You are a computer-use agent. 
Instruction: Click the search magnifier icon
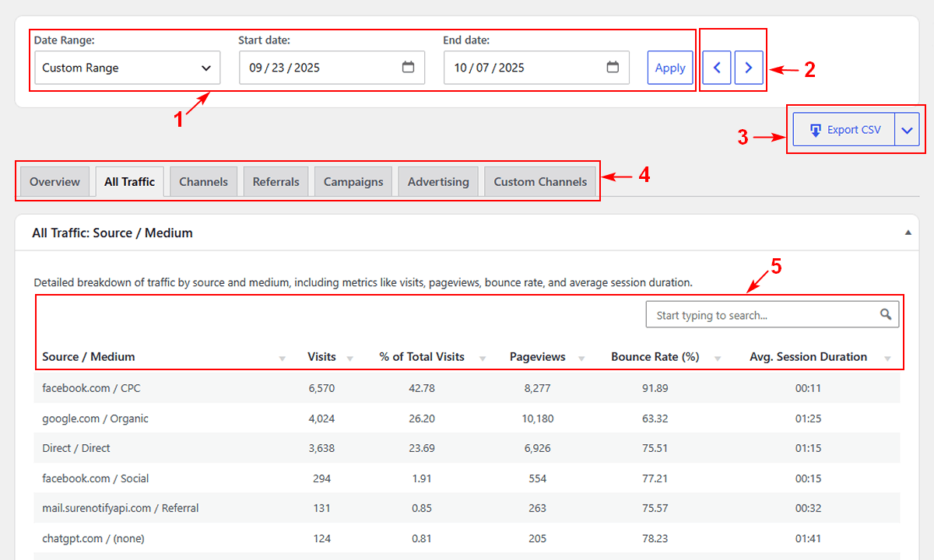(886, 314)
